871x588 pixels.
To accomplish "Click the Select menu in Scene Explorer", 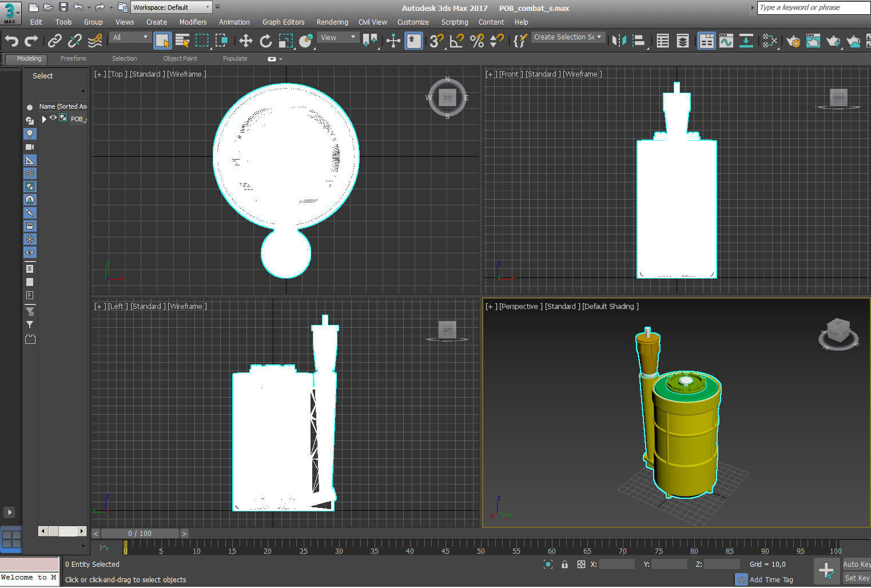I will (42, 76).
